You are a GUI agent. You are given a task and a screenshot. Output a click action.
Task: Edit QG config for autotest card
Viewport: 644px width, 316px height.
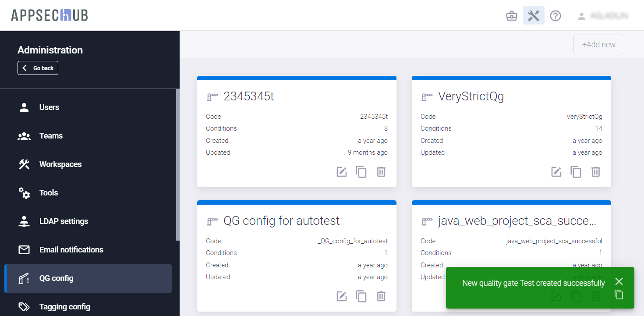(342, 296)
